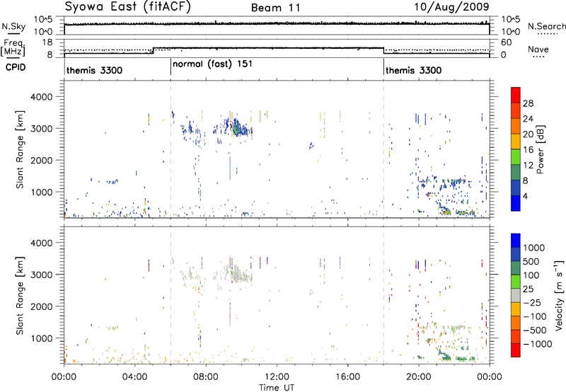
Task: Click the '-1000' tick on Velocity colorbar
Action: 537,344
